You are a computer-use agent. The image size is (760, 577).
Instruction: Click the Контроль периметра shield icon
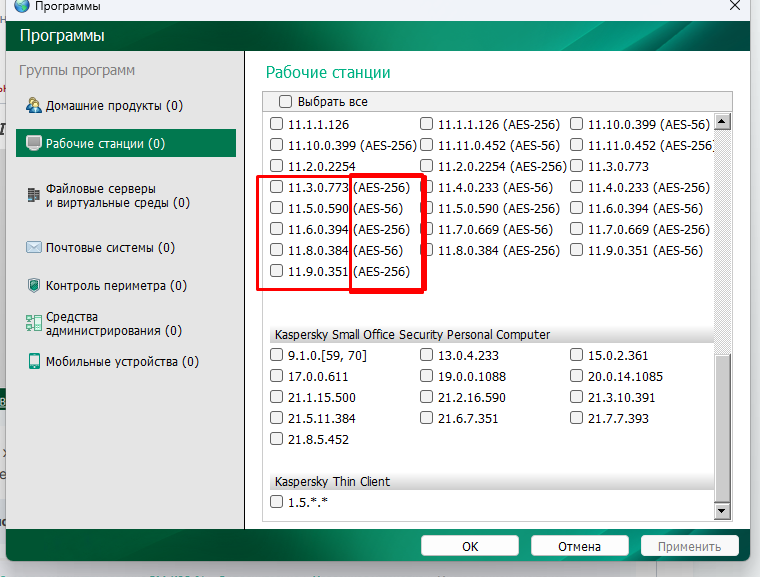pos(34,286)
